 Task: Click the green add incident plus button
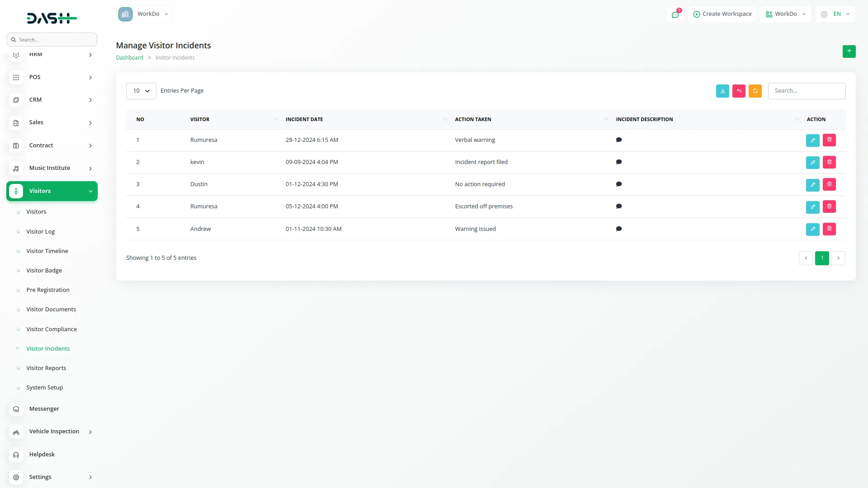coord(849,51)
